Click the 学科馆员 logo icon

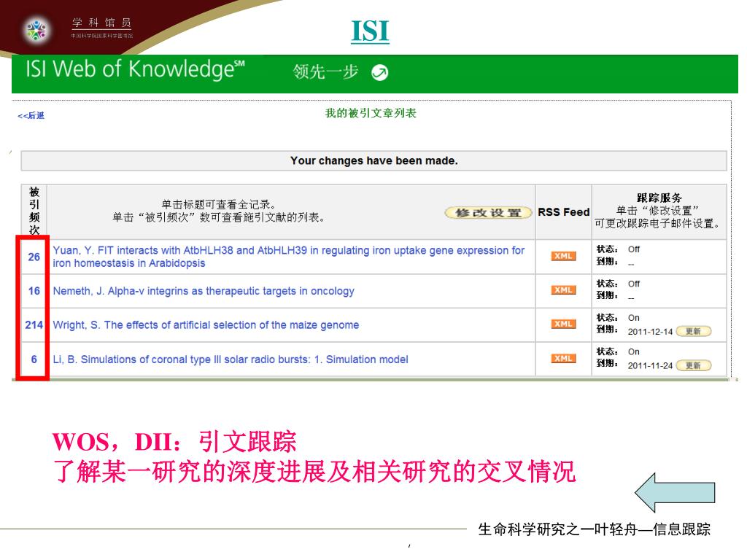pos(37,30)
